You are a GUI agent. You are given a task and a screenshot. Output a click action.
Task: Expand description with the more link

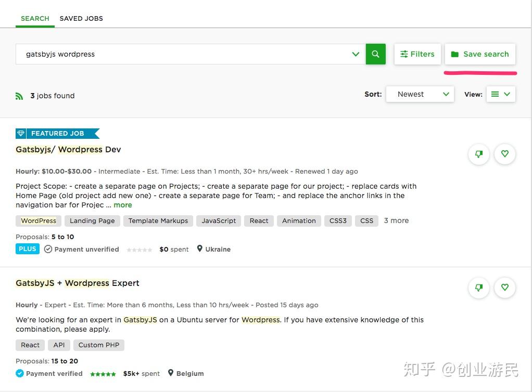(123, 205)
